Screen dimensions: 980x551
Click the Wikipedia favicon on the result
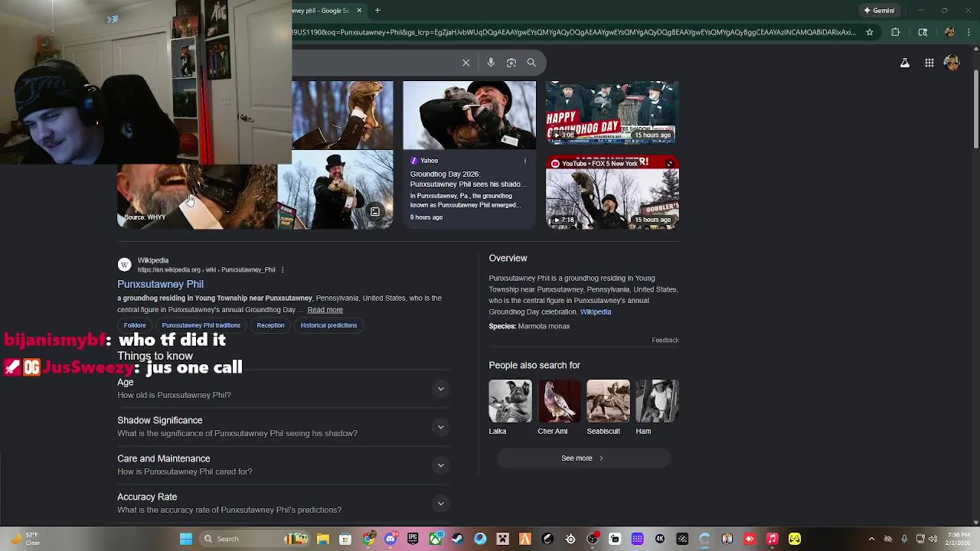[x=124, y=265]
